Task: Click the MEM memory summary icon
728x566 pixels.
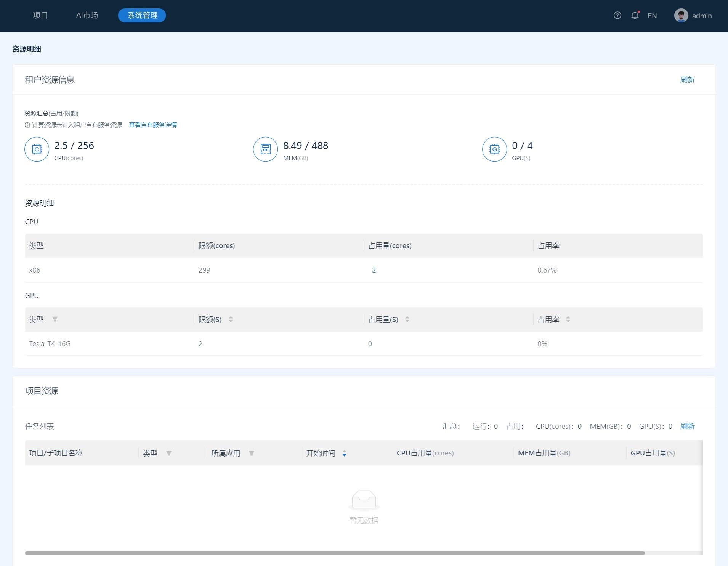Action: click(265, 149)
